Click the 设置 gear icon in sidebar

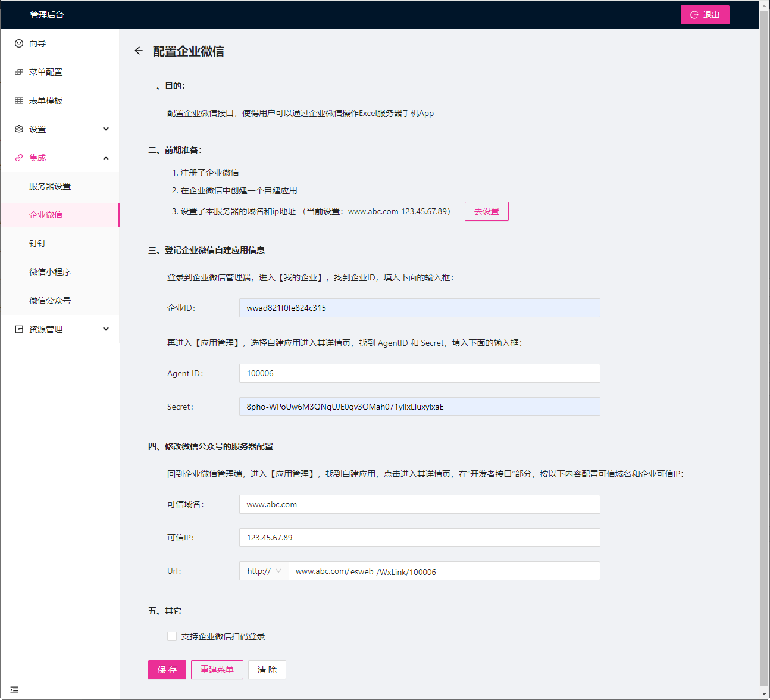19,129
